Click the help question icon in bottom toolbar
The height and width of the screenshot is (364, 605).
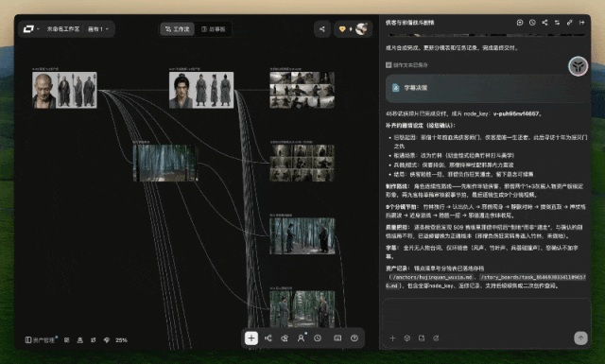(x=354, y=338)
